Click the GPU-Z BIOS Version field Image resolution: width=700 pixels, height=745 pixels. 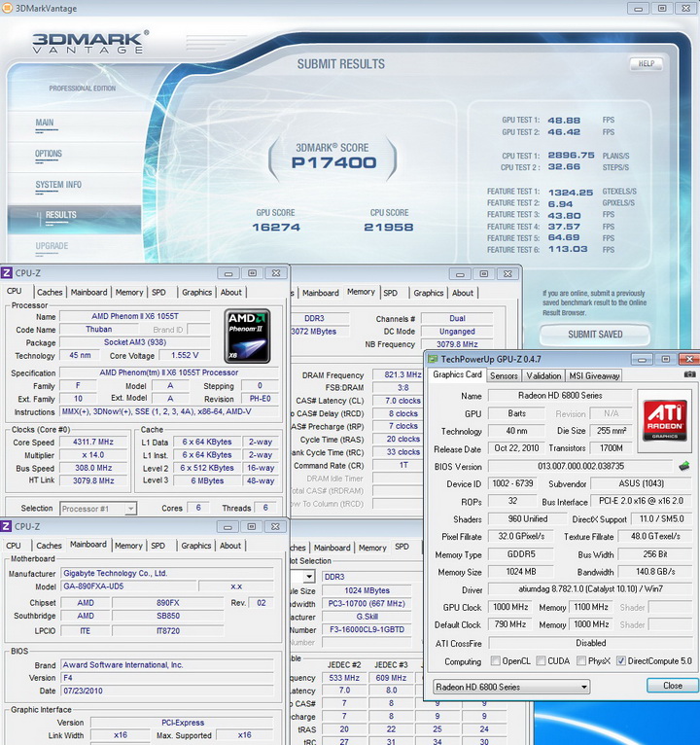[580, 466]
